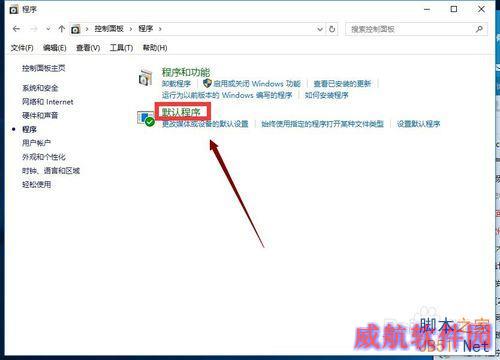The width and height of the screenshot is (500, 360).
Task: Open the 工具(T) menu
Action: coord(121,48)
